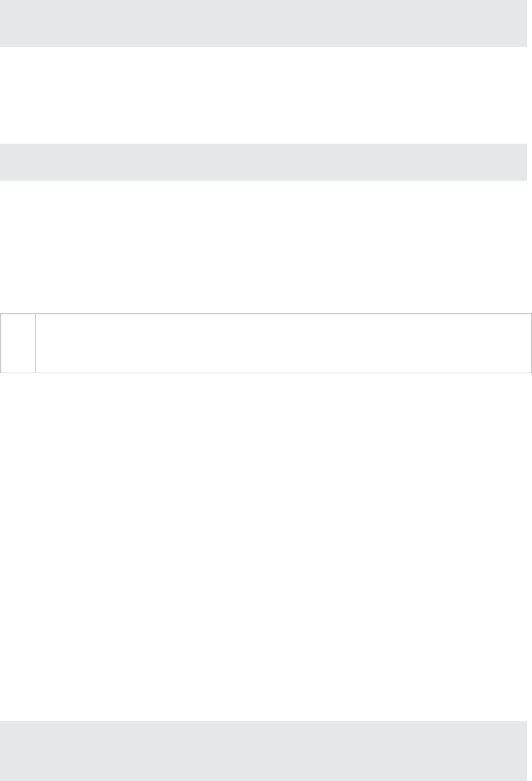Click the left end of top gray bar
Image resolution: width=532 pixels, height=781 pixels.
tap(8, 23)
